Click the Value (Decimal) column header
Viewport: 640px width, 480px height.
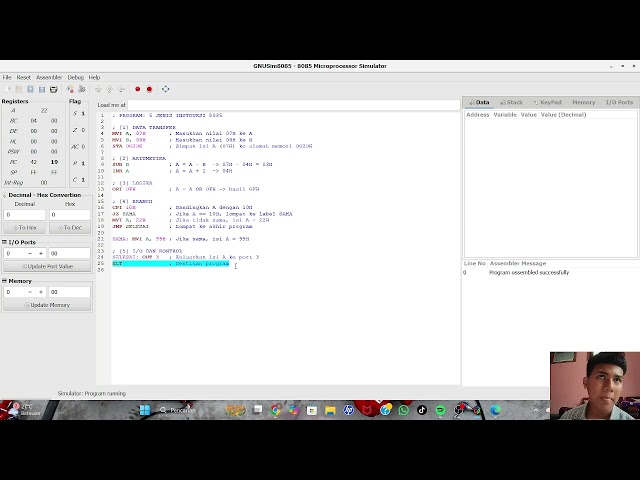563,115
